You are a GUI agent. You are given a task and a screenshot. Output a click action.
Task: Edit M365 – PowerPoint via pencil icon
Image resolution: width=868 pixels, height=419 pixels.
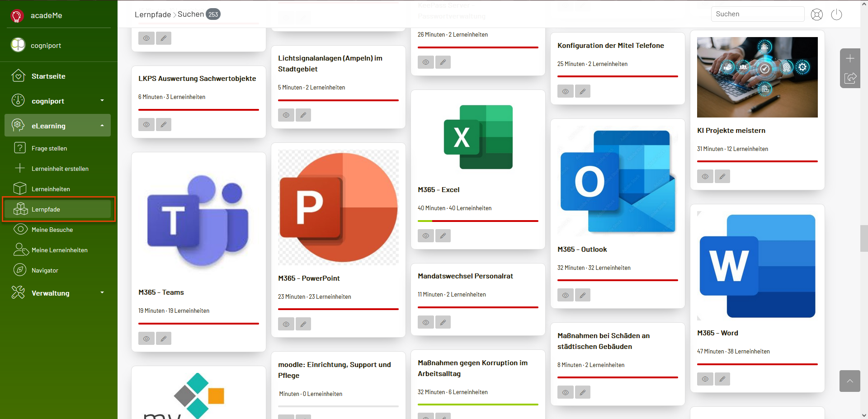click(303, 324)
